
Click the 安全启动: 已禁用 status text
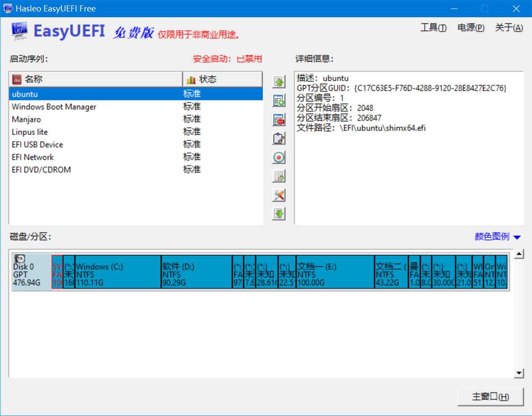pos(227,59)
